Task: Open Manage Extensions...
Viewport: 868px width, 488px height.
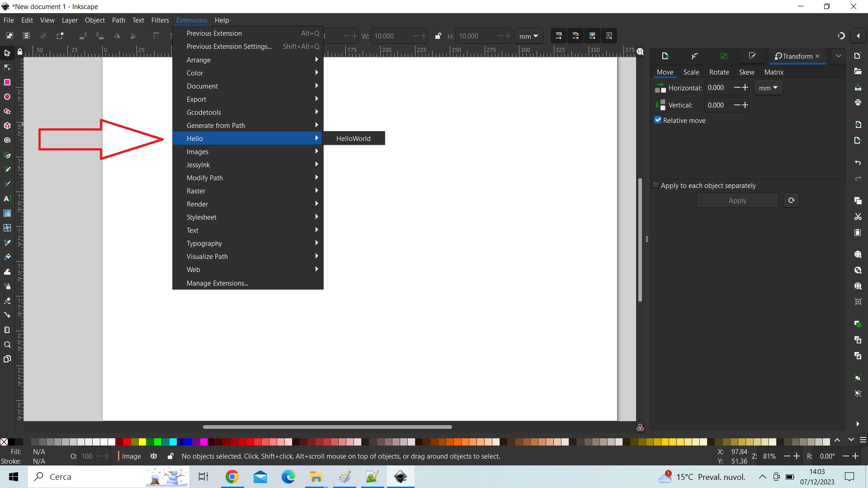Action: [x=217, y=283]
